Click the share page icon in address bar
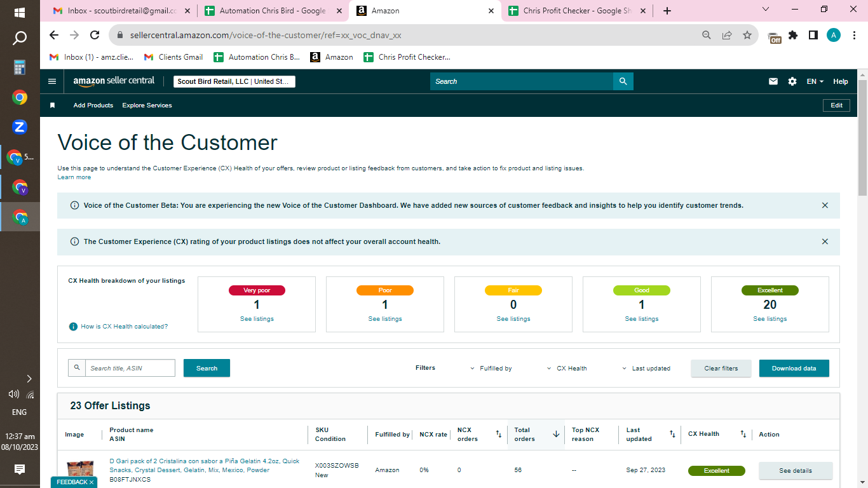Image resolution: width=868 pixels, height=488 pixels. click(x=727, y=35)
